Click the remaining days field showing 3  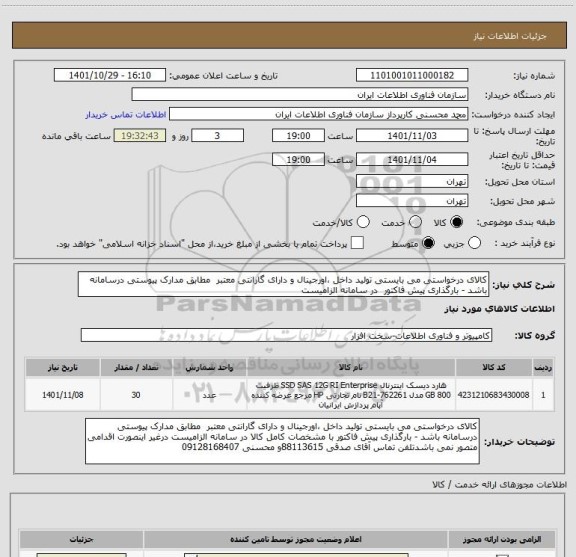click(217, 136)
